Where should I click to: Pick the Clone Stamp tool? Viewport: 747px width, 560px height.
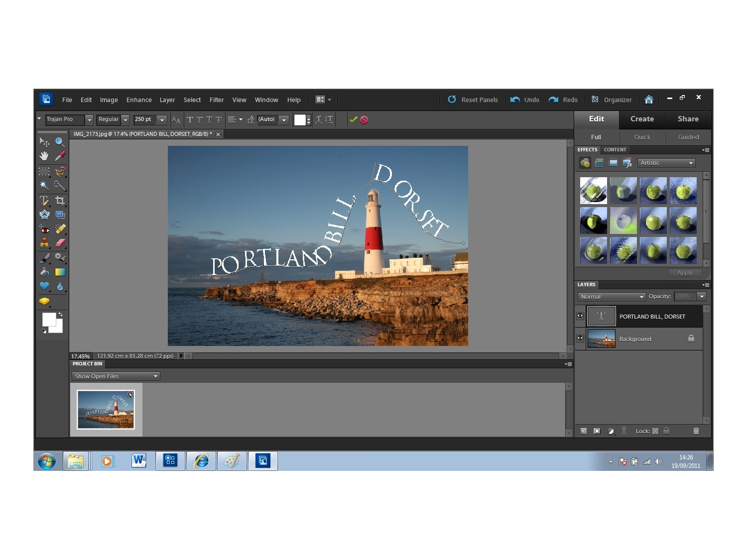(44, 243)
